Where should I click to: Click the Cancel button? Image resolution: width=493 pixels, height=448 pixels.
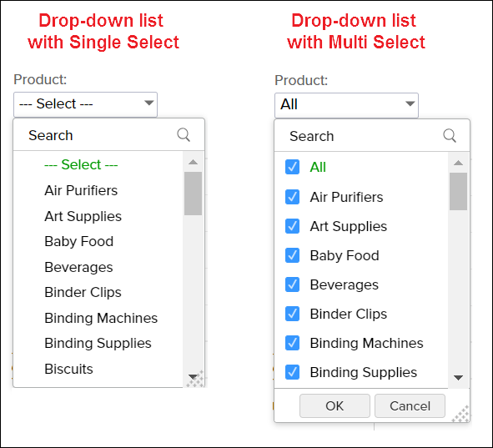(x=410, y=406)
